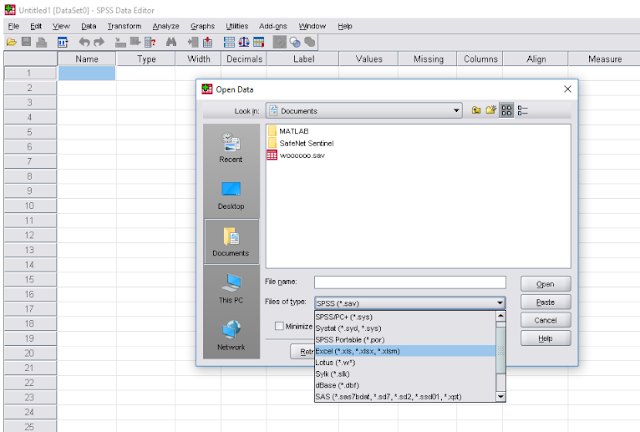Click the Open button in dialog
Screen dimensions: 640x432
pyautogui.click(x=545, y=284)
